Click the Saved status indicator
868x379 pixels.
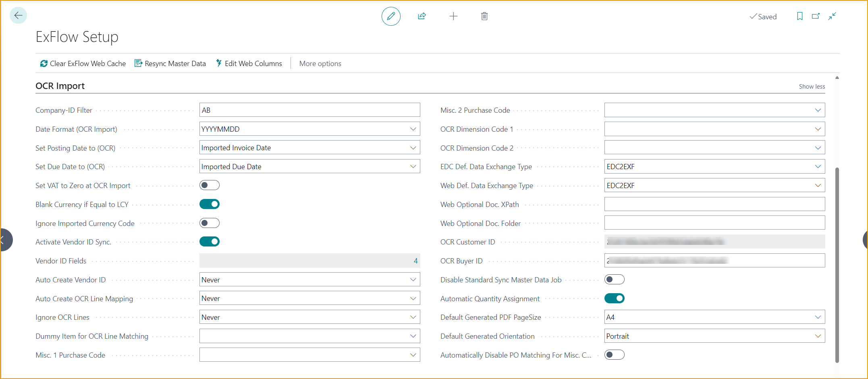pos(763,17)
